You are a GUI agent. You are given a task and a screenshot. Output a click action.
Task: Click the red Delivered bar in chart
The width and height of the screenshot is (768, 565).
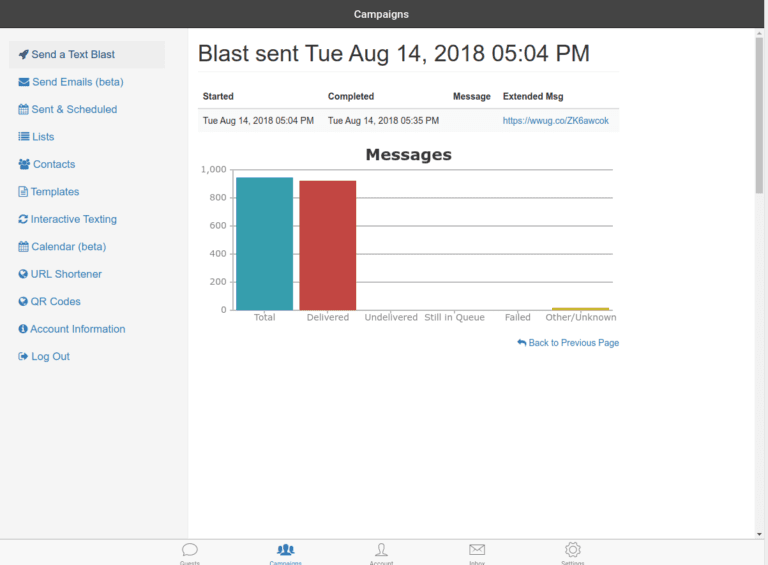327,245
